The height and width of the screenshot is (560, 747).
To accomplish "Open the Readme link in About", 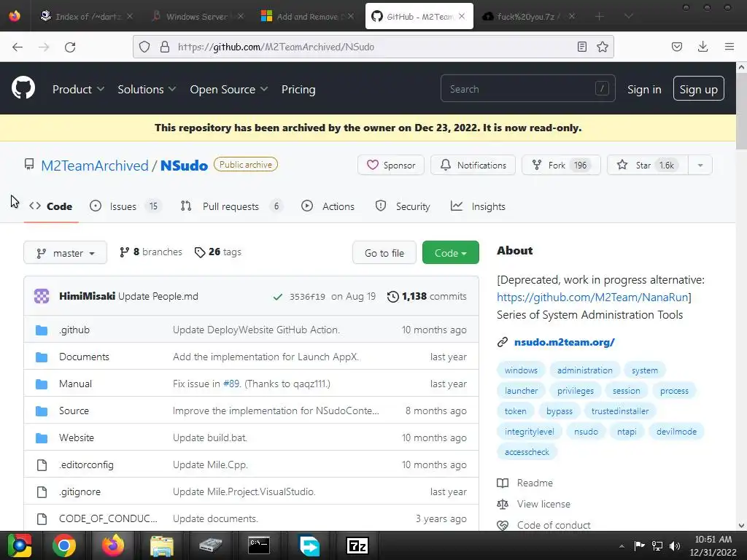I will point(535,483).
